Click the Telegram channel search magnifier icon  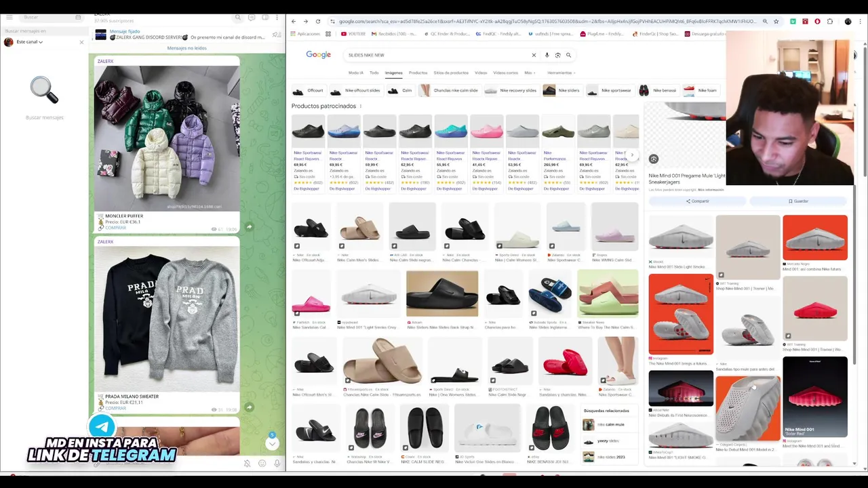tap(237, 17)
